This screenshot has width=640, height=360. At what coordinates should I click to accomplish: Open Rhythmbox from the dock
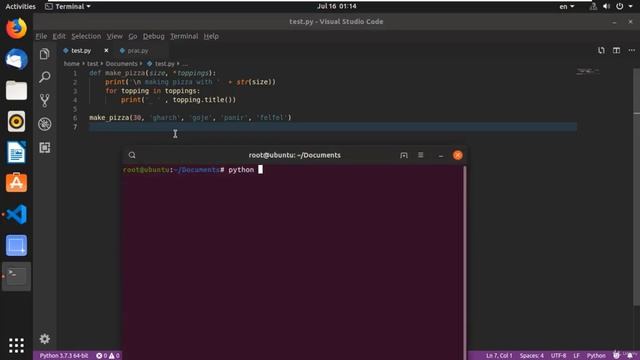pyautogui.click(x=16, y=121)
